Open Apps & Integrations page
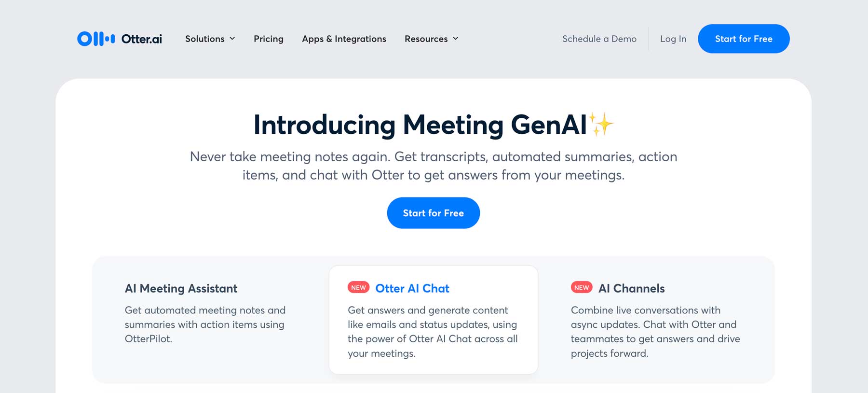The height and width of the screenshot is (393, 868). click(344, 39)
